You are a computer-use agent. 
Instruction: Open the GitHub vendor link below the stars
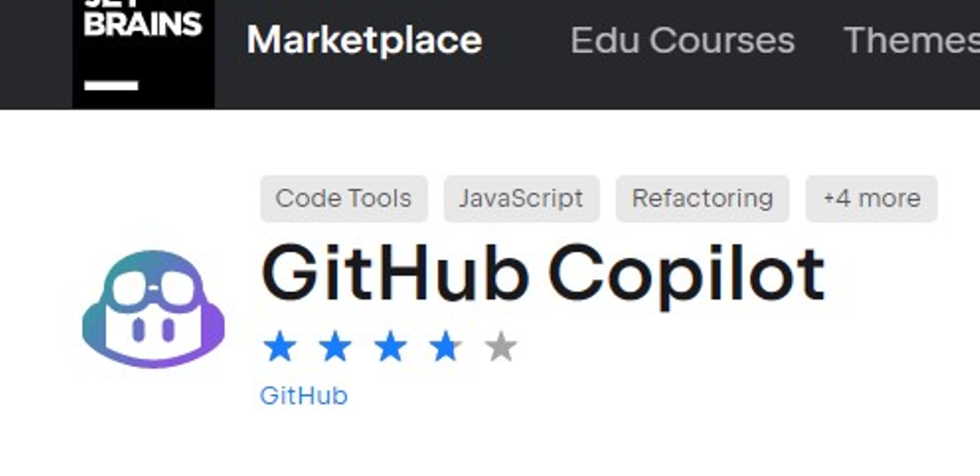pyautogui.click(x=304, y=396)
